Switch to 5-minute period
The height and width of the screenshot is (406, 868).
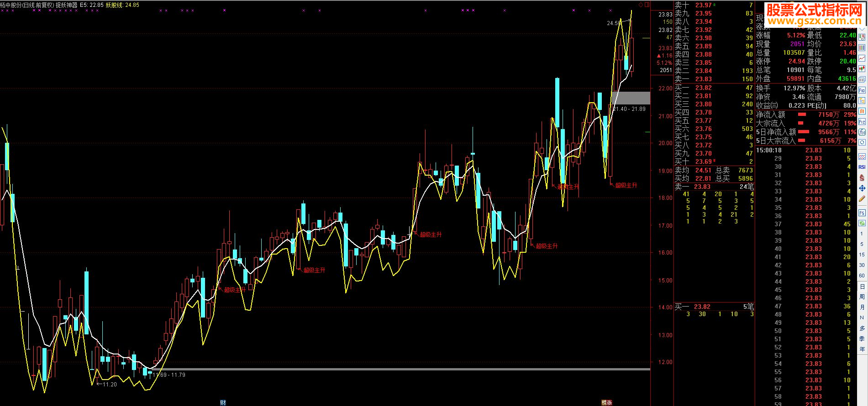pyautogui.click(x=862, y=244)
